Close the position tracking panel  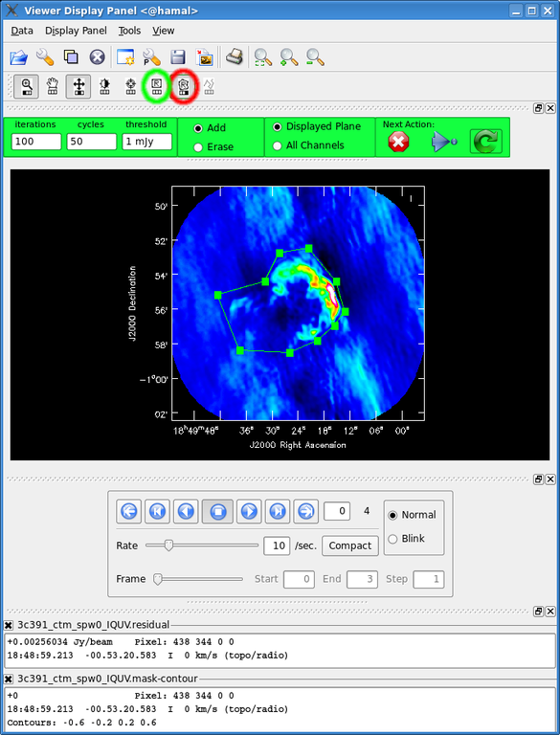click(x=550, y=612)
